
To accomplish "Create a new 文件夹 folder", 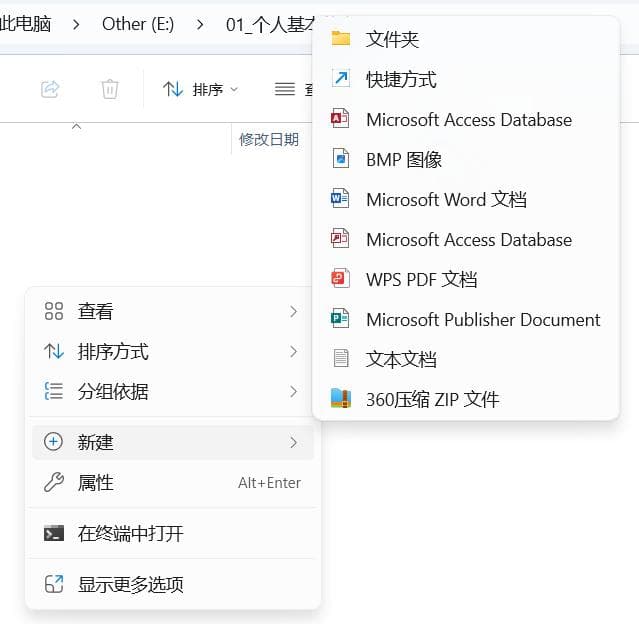I will [x=465, y=39].
